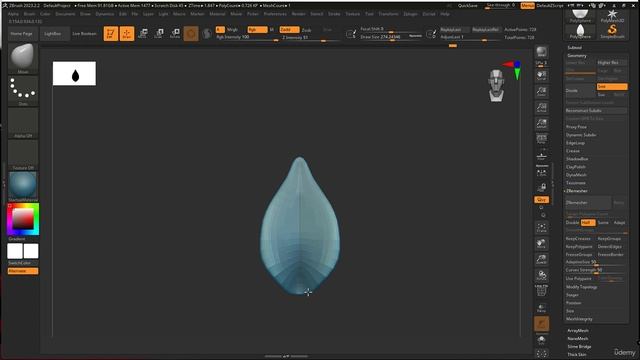Select the Rotate transform tool in top shelf
The image size is (640, 360).
[175, 33]
